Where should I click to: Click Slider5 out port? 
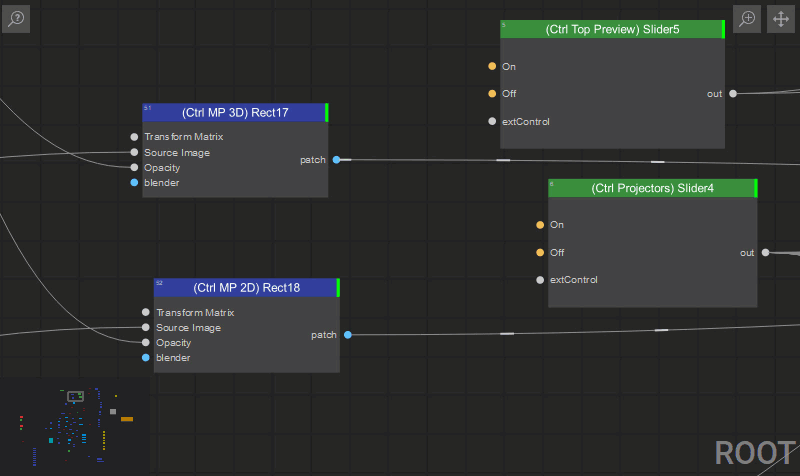(x=733, y=93)
